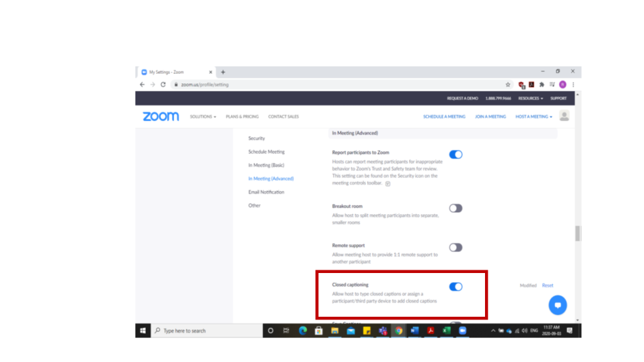Open Sticky Notes from taskbar
This screenshot has height=362, width=644.
367,331
